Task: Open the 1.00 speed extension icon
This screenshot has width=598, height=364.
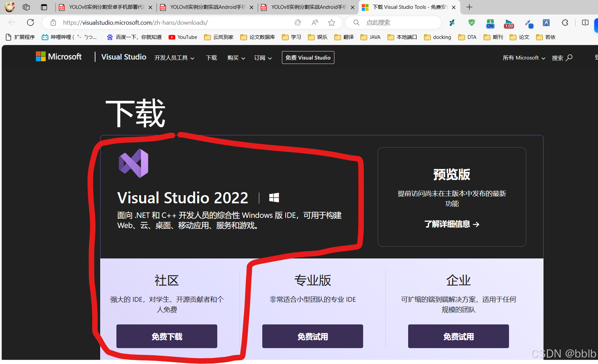Action: 509,23
